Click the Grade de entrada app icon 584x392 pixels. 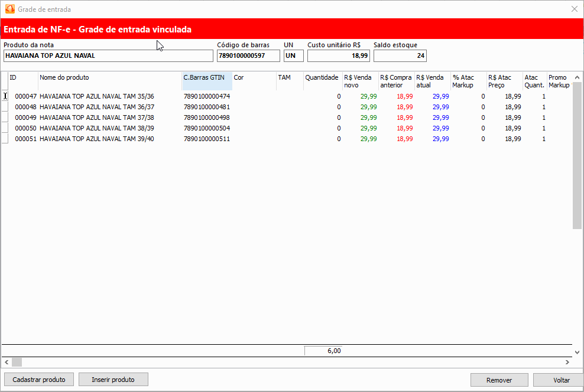9,9
